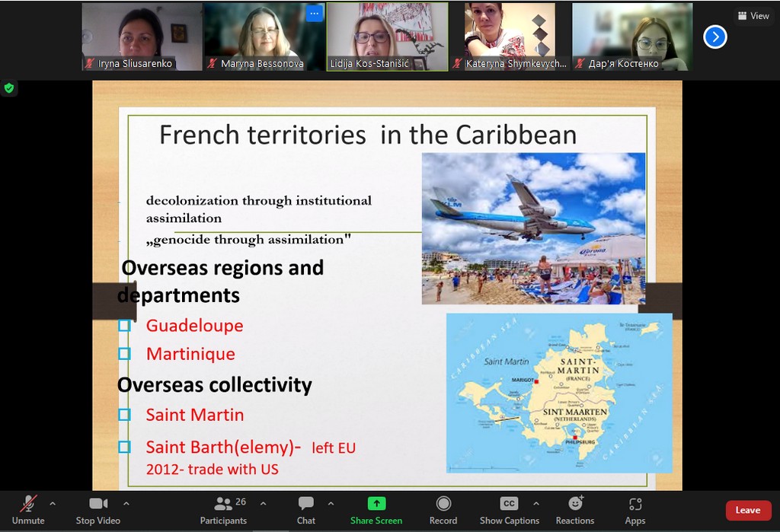Open more options on Maryna Bessonova's video
Screen dimensions: 780x532
pos(314,14)
